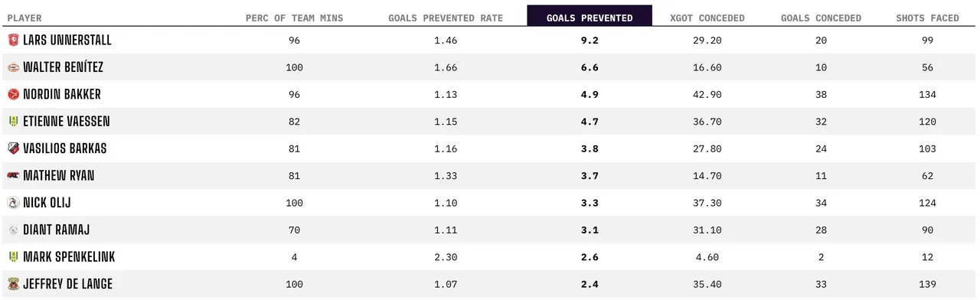This screenshot has width=980, height=300.
Task: Click Vasilios Barkas's club crest icon
Action: point(13,148)
